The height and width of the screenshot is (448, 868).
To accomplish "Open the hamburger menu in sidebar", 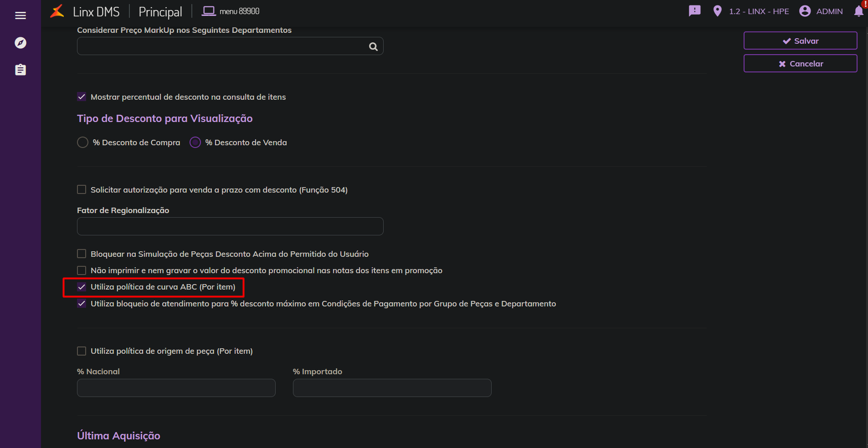I will click(21, 15).
